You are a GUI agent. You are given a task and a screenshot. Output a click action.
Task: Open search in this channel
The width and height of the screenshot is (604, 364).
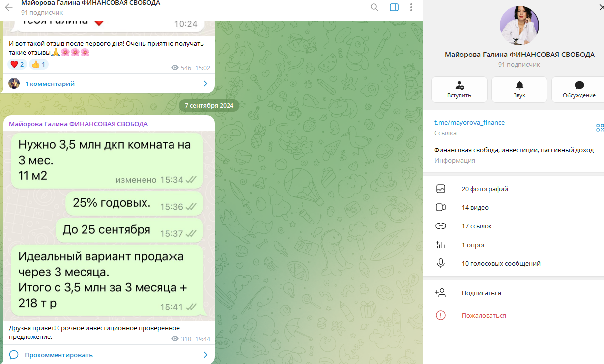[x=374, y=7]
